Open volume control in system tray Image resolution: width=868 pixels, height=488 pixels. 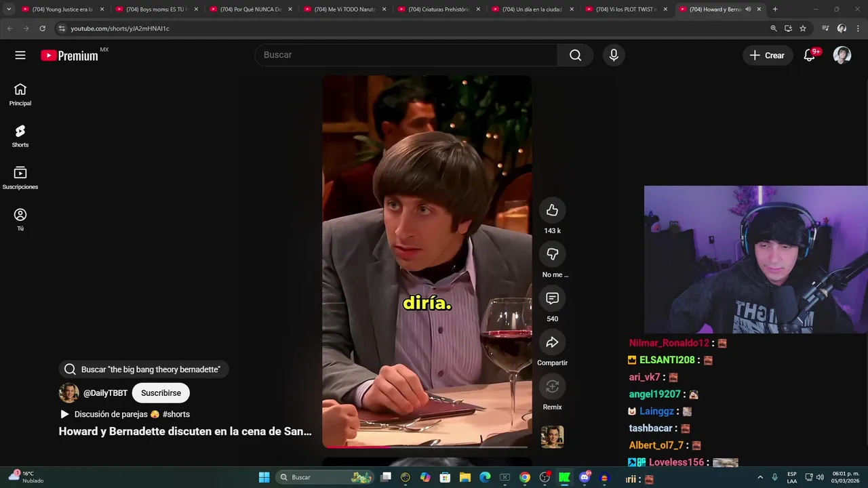pyautogui.click(x=821, y=477)
